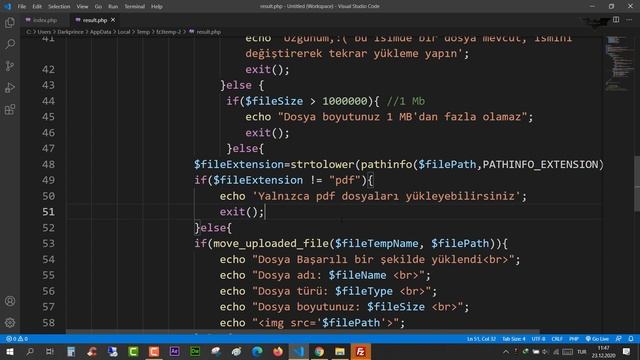
Task: Click the Darkprince breadcrumb segment
Action: pyautogui.click(x=70, y=32)
